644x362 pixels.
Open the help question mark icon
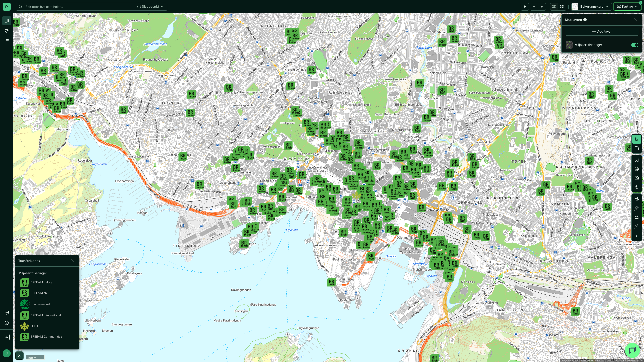coord(7,323)
